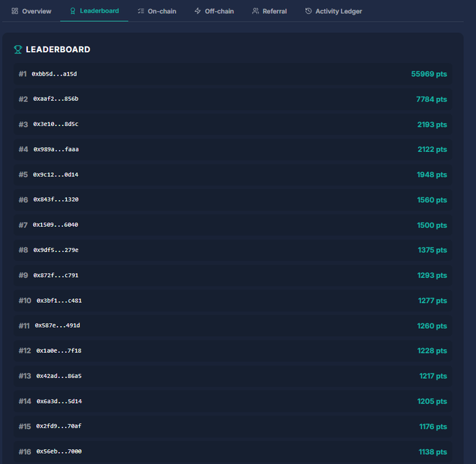Select address 0x9c12...0d14
Image resolution: width=476 pixels, height=464 pixels.
56,175
